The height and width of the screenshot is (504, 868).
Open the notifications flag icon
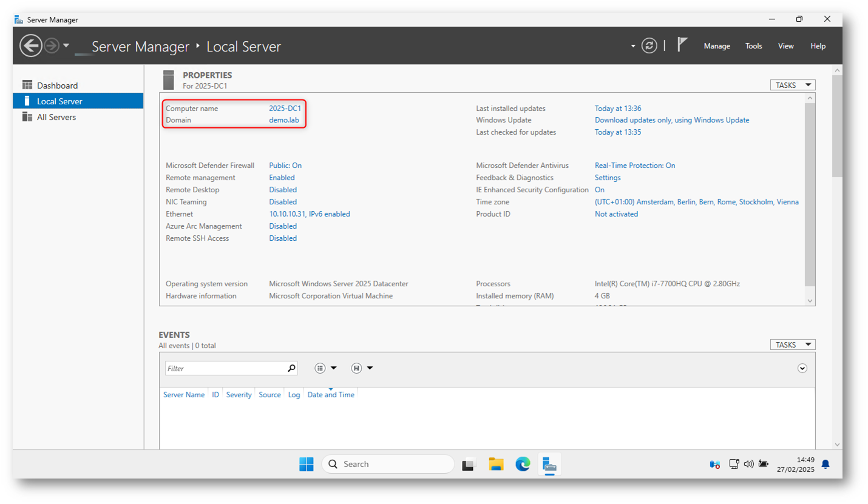tap(682, 45)
